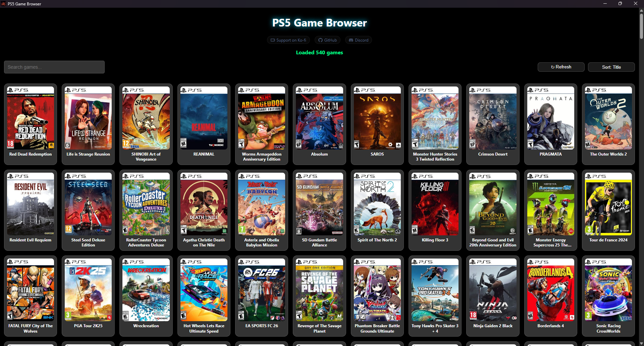The image size is (644, 346).
Task: Select Resident Evil Requiem cover
Action: coord(31,204)
